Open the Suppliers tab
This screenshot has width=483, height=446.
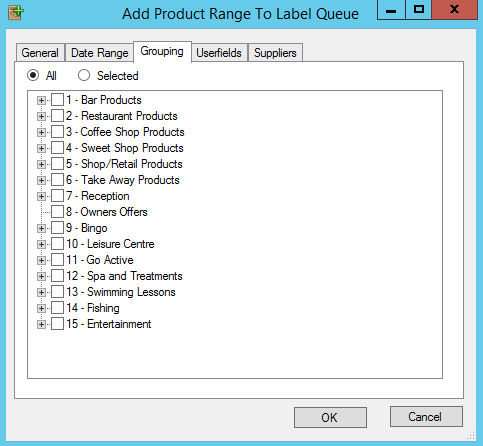click(x=275, y=53)
